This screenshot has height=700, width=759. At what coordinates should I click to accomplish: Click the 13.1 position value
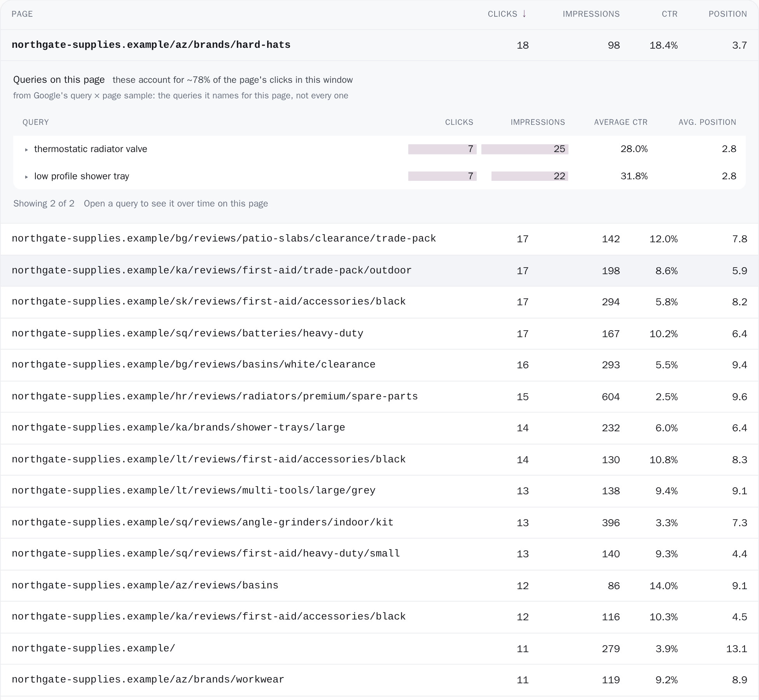click(736, 649)
